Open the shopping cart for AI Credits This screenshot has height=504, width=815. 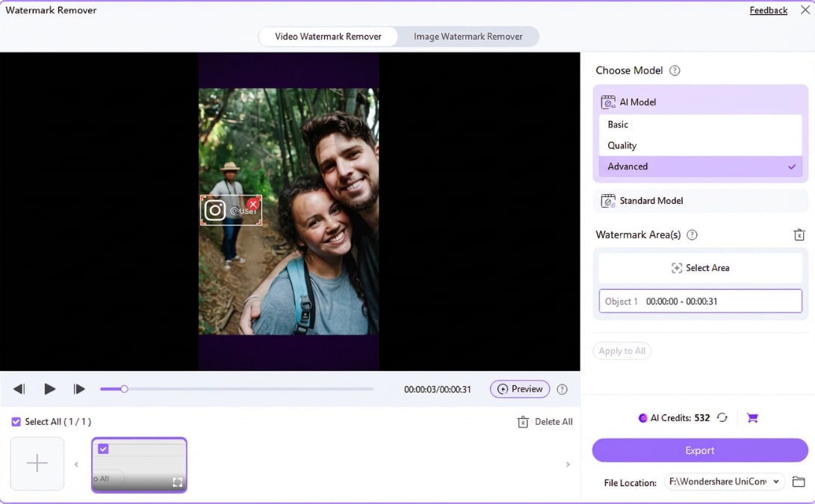pyautogui.click(x=752, y=417)
